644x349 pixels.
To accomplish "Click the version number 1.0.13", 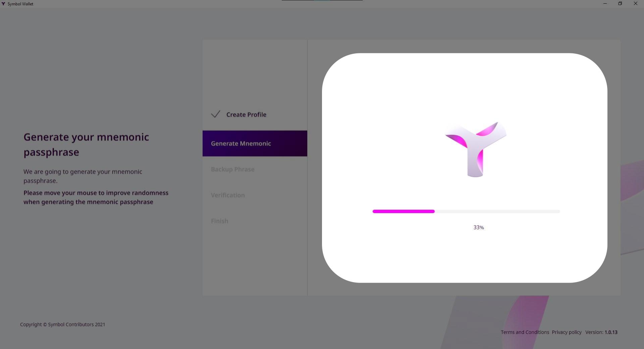I will click(611, 332).
